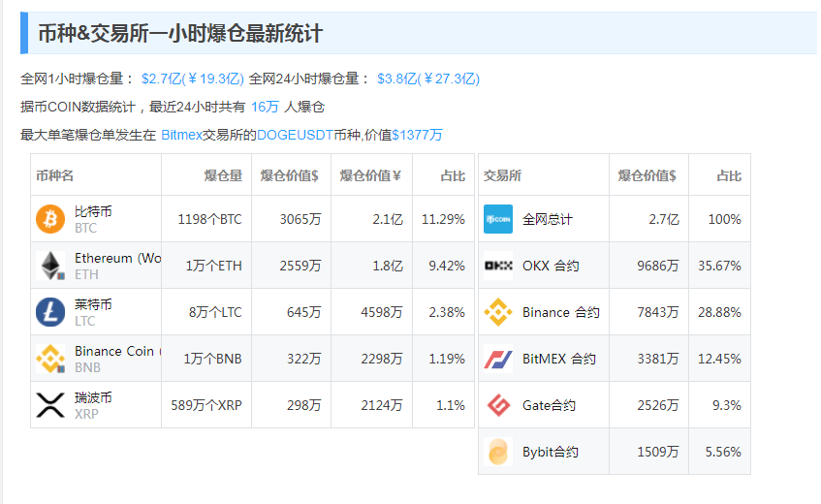Image resolution: width=821 pixels, height=504 pixels.
Task: Click the 11.29% BTC share cell
Action: 444,219
